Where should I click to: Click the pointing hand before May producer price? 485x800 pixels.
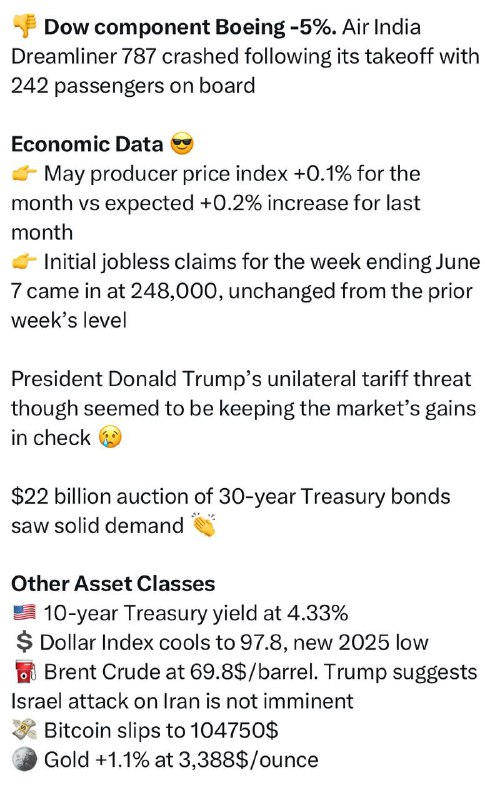[24, 174]
